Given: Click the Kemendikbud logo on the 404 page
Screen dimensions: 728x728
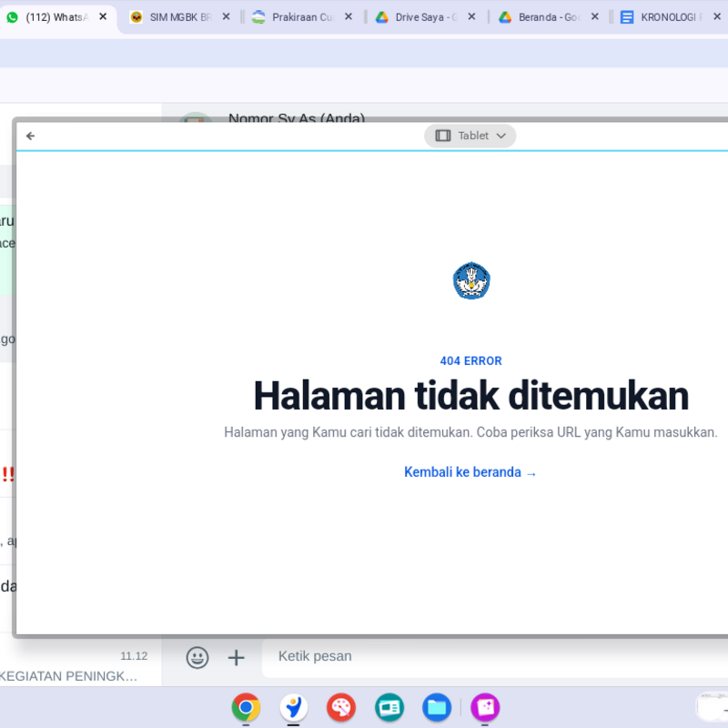Looking at the screenshot, I should (470, 281).
